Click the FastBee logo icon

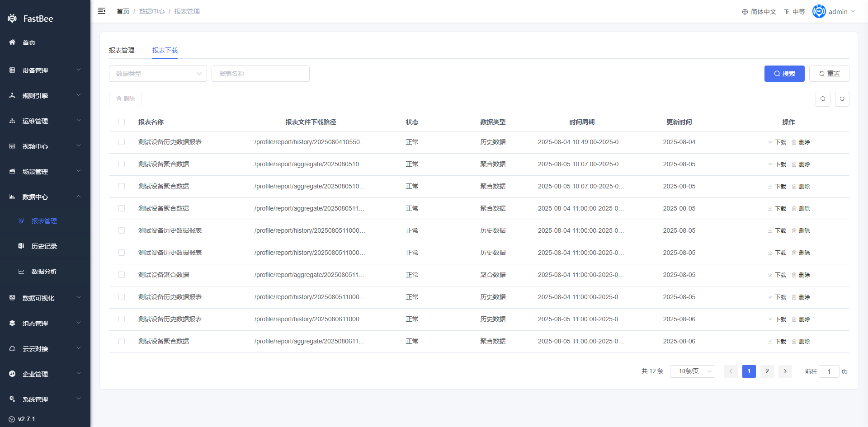coord(12,19)
